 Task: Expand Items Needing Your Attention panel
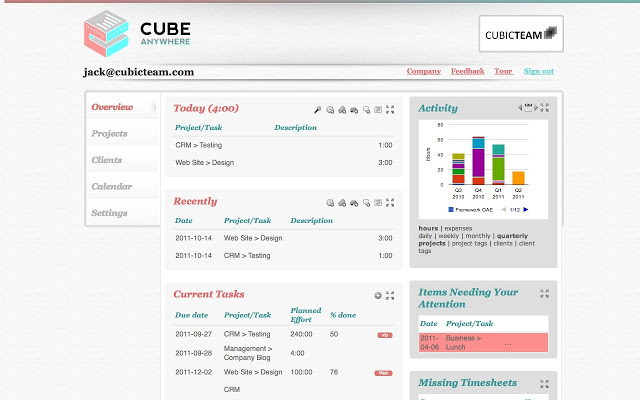click(x=544, y=294)
